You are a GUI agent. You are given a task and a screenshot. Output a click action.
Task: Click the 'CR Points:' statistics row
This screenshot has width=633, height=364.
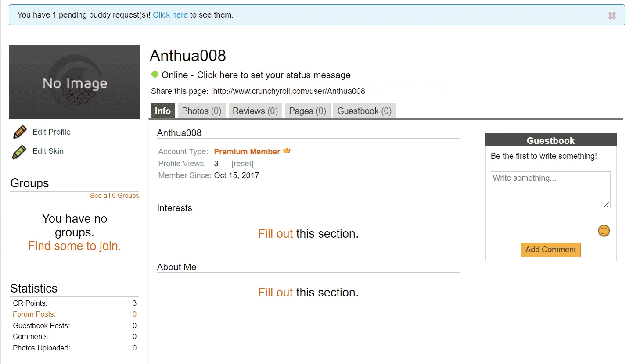pyautogui.click(x=75, y=303)
